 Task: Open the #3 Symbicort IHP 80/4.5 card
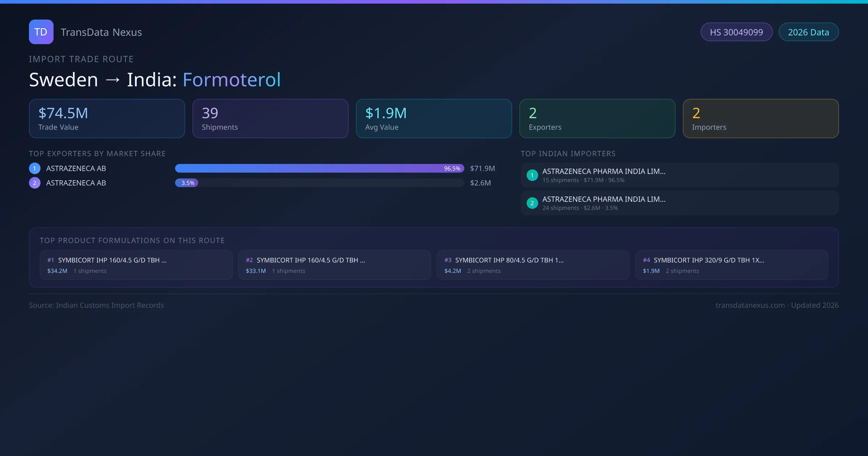point(533,265)
